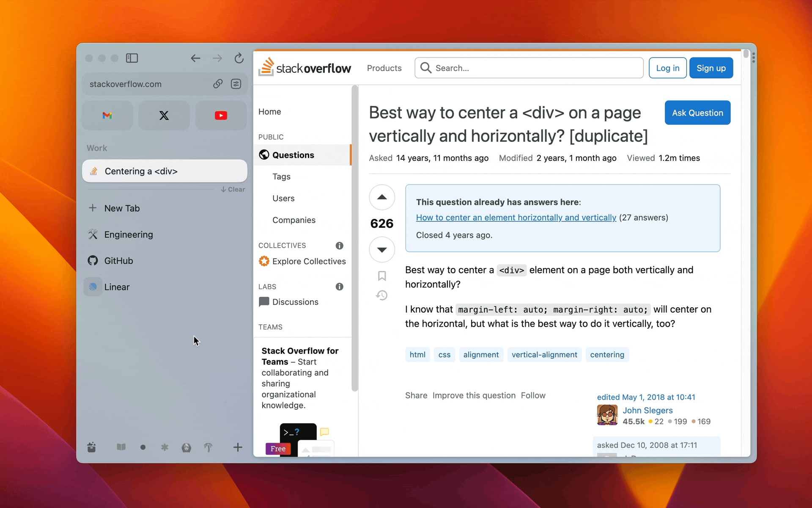Open Explore Collectives

click(x=302, y=261)
